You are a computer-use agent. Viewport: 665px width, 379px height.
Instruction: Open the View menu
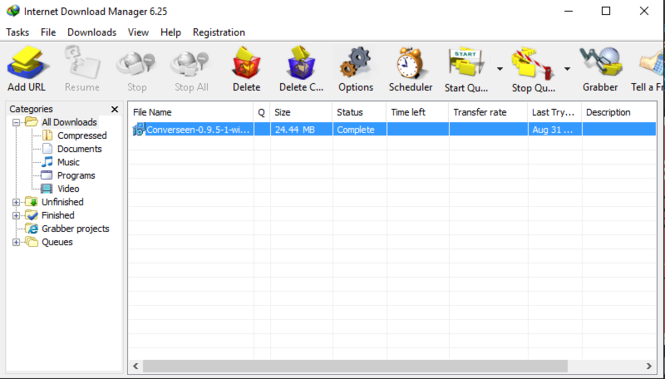[138, 32]
